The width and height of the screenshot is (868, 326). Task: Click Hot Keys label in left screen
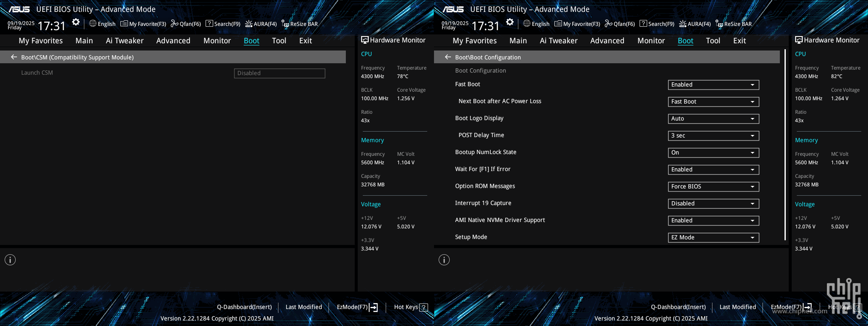[406, 307]
